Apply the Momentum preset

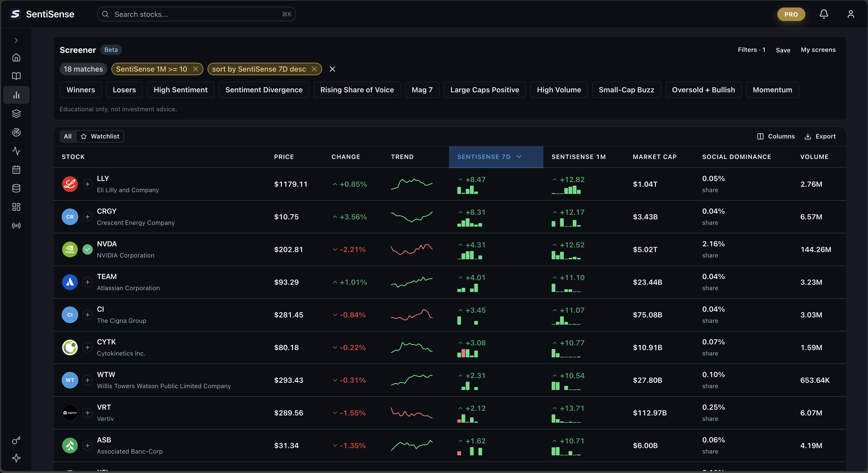pyautogui.click(x=773, y=90)
